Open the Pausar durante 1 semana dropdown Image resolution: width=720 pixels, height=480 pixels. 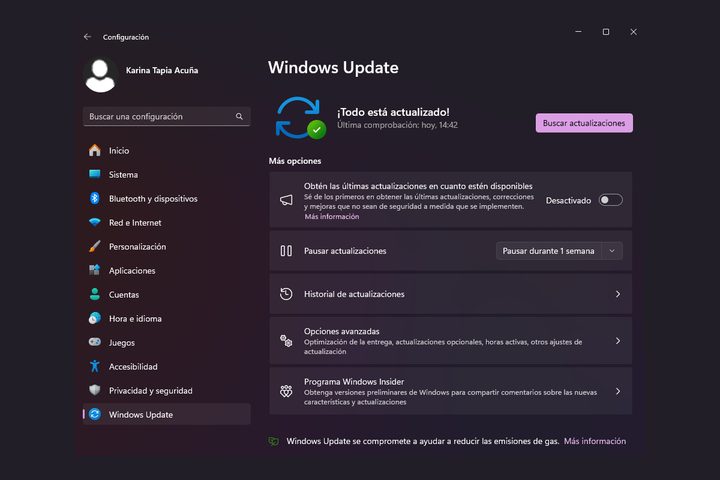(559, 251)
